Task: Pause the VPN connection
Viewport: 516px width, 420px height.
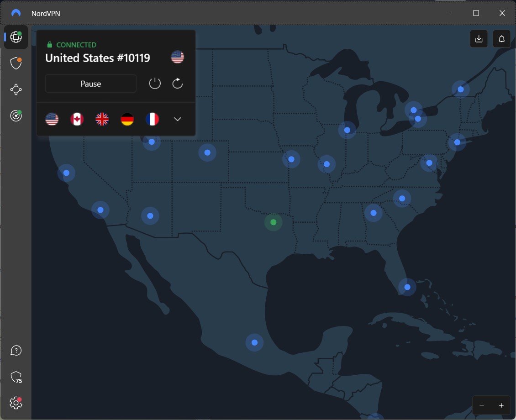Action: pos(91,84)
